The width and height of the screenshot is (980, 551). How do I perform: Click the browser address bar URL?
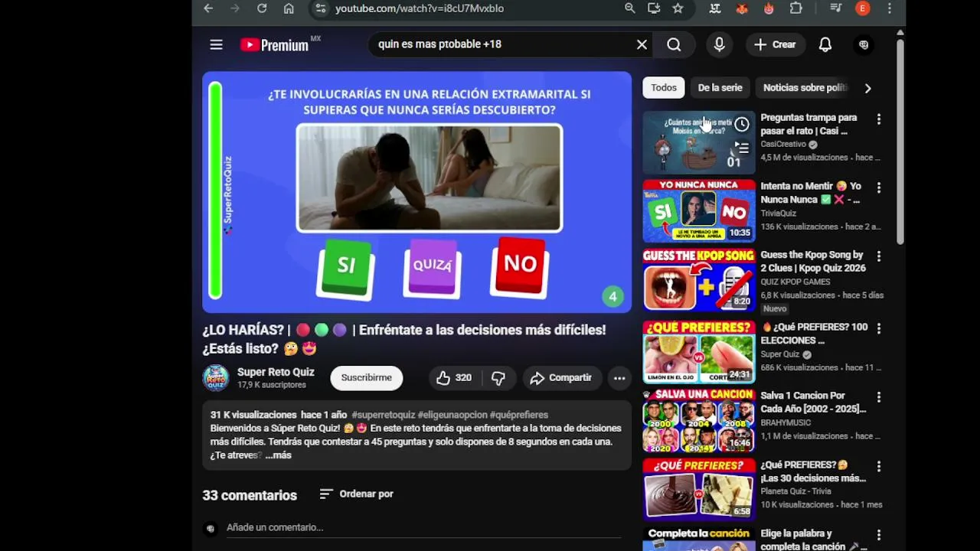tap(420, 8)
